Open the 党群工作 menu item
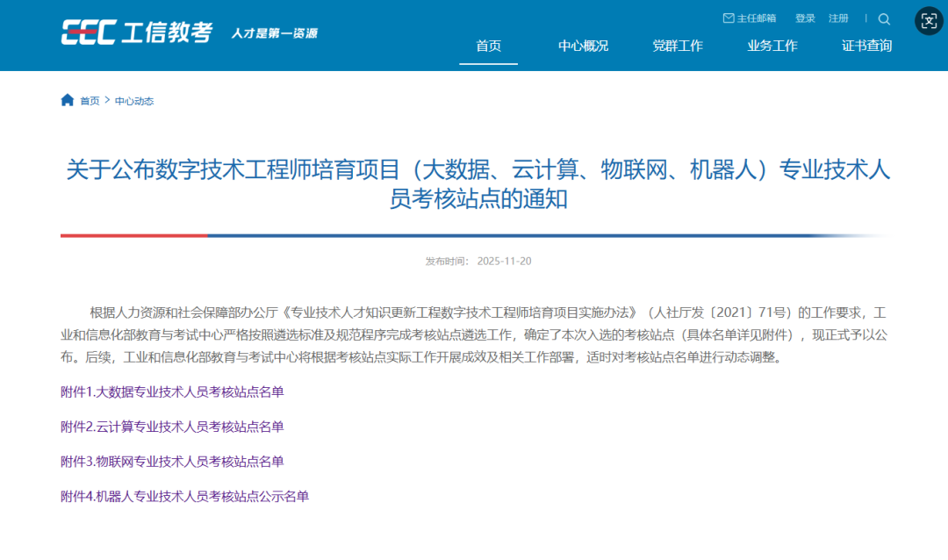948x560 pixels. click(678, 46)
